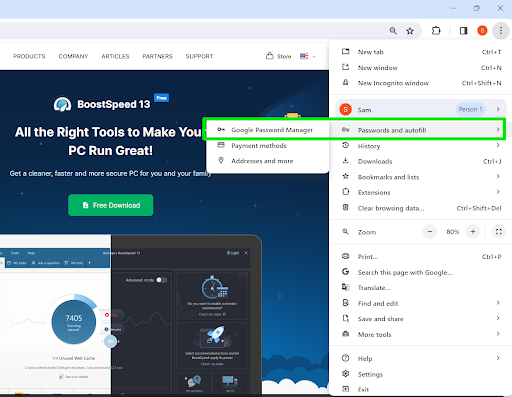Select Exit at the menu bottom
The width and height of the screenshot is (512, 397).
421,389
